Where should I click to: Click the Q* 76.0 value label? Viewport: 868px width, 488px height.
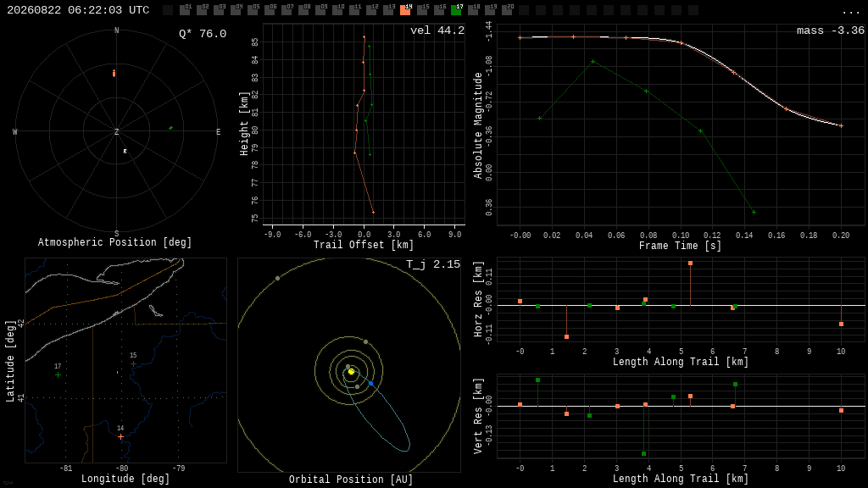[x=203, y=34]
